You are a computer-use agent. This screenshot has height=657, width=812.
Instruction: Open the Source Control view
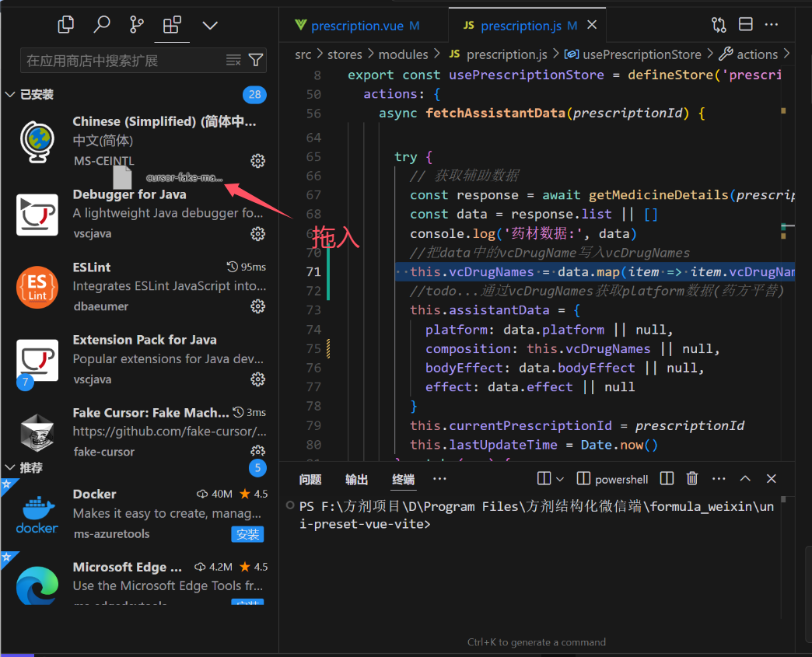[x=137, y=25]
